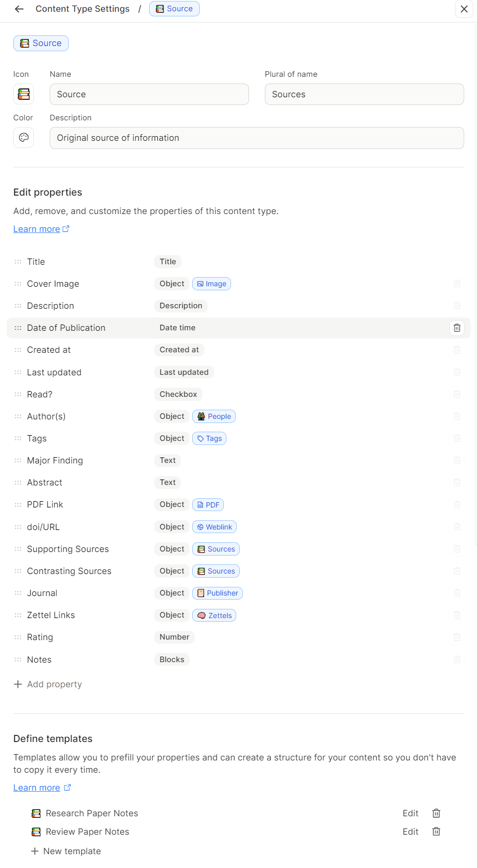The height and width of the screenshot is (868, 477).
Task: Click the Source breadcrumb chip in header
Action: 174,9
